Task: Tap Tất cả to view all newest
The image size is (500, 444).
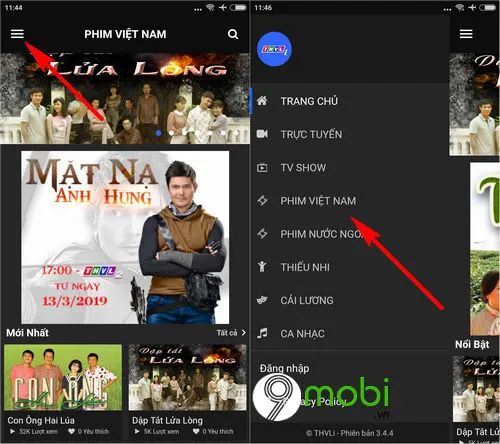Action: 227,333
